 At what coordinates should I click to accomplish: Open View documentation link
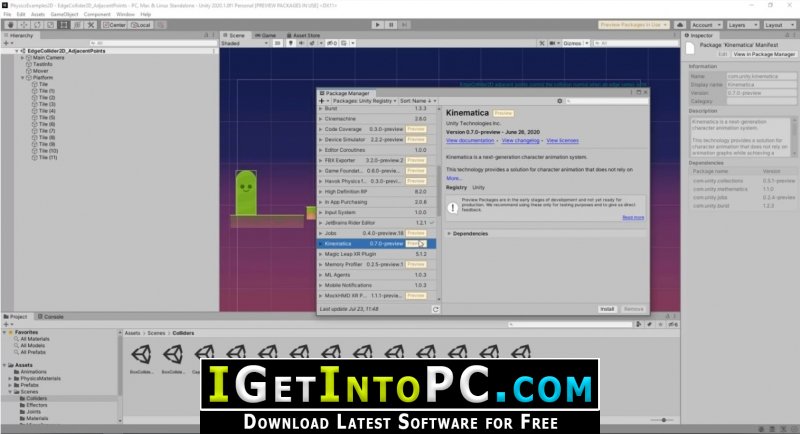(x=470, y=140)
